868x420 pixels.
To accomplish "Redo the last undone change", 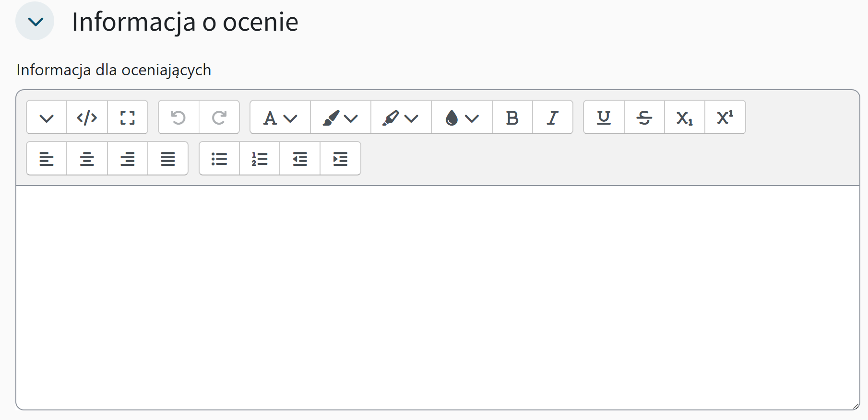I will pyautogui.click(x=219, y=117).
